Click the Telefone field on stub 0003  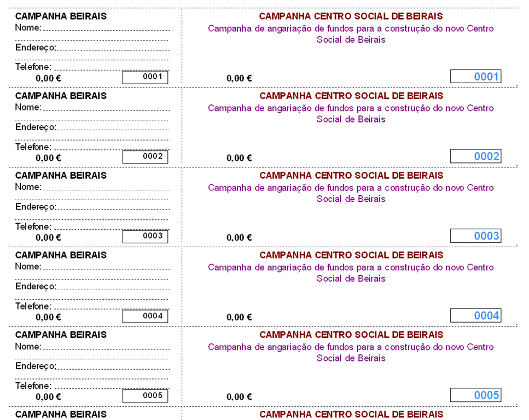(x=111, y=226)
